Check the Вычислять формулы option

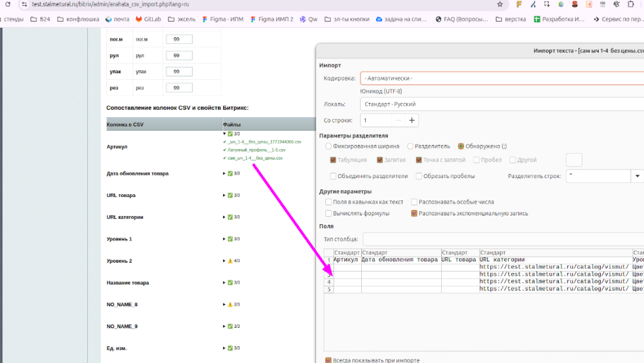329,213
